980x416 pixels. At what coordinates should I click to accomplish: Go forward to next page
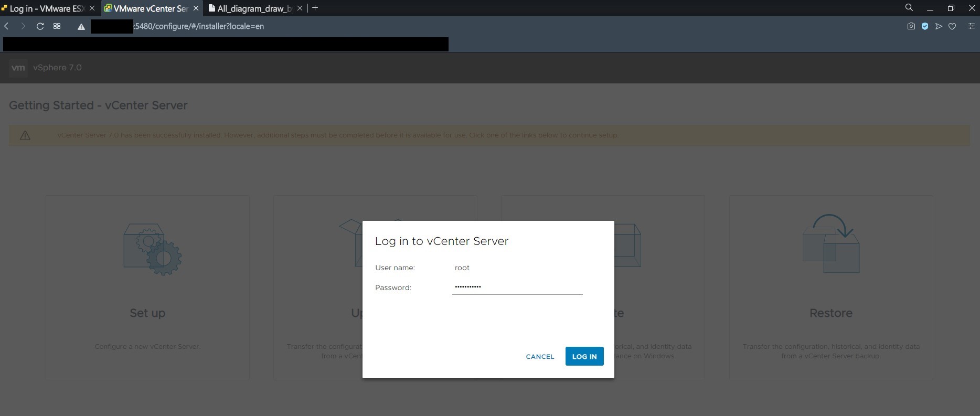[23, 26]
